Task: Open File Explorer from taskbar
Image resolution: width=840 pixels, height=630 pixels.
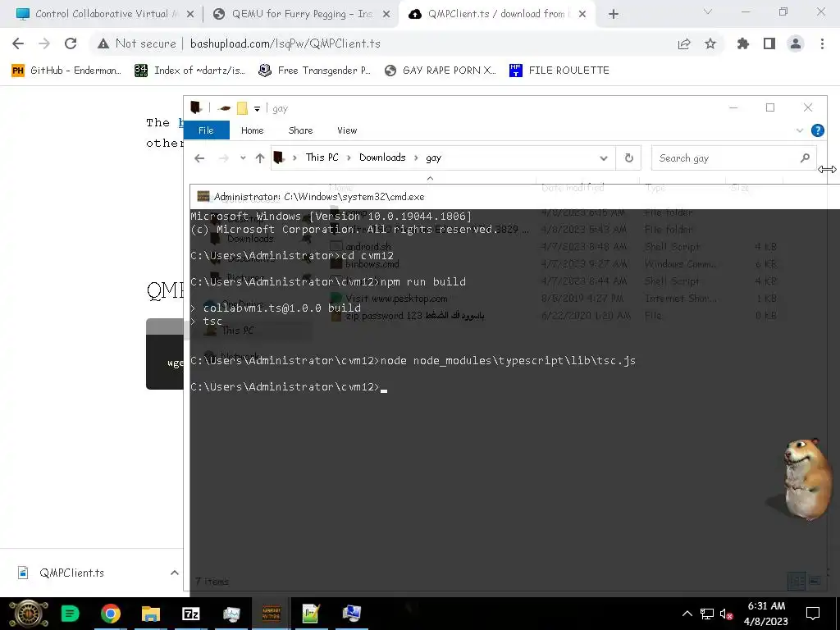Action: [x=151, y=614]
